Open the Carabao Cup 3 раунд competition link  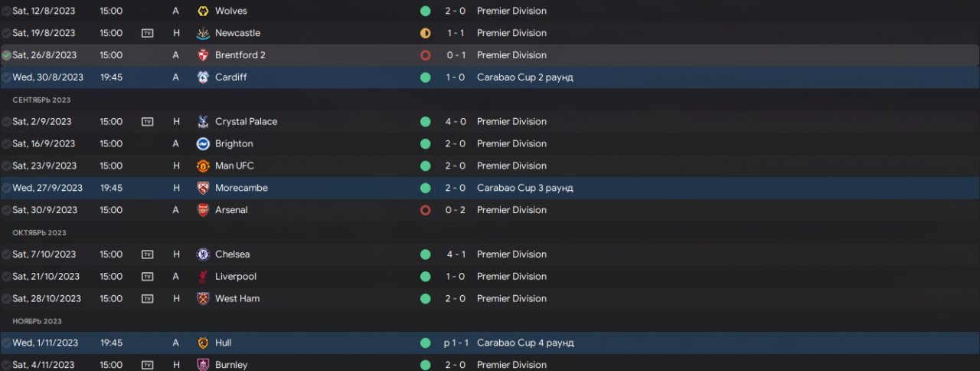(524, 188)
